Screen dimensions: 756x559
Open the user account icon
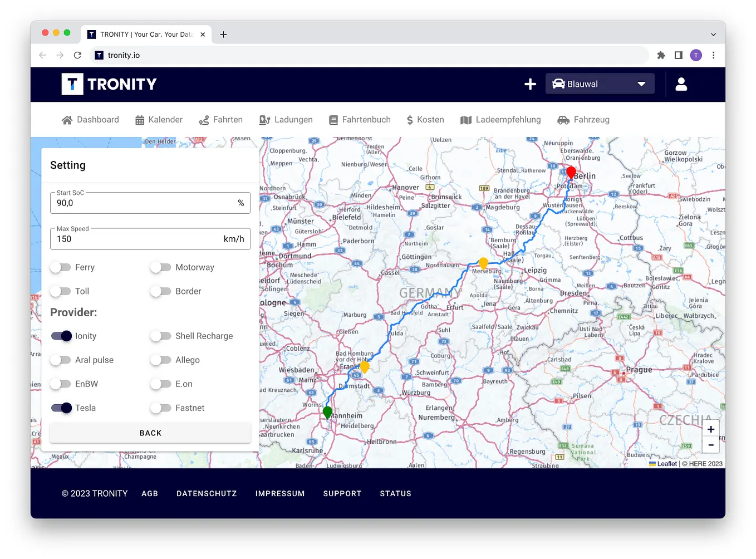(x=681, y=84)
